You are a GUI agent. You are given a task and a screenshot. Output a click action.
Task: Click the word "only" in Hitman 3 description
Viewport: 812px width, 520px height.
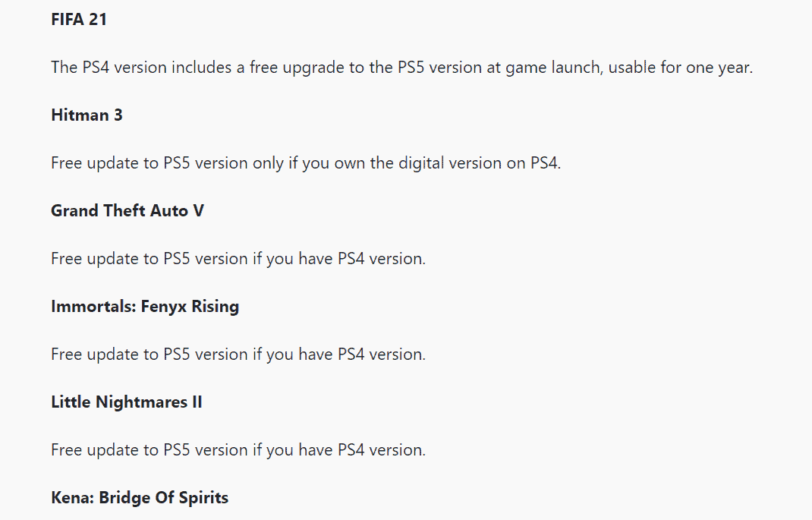(x=267, y=163)
